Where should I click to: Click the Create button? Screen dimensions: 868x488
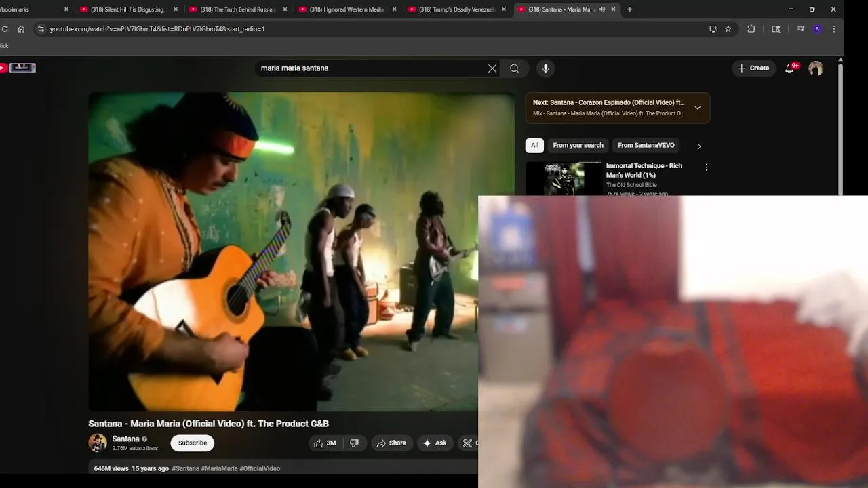click(x=753, y=68)
